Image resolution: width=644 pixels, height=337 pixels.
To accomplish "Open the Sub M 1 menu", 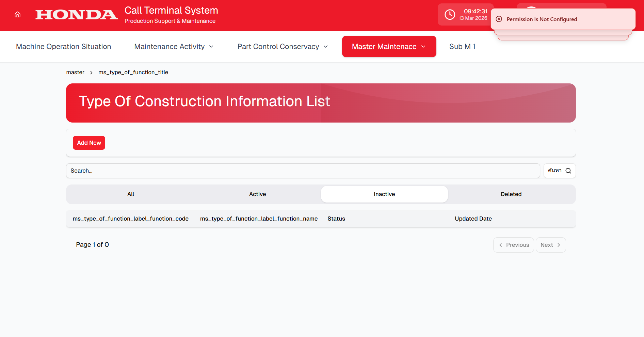I will [x=462, y=47].
